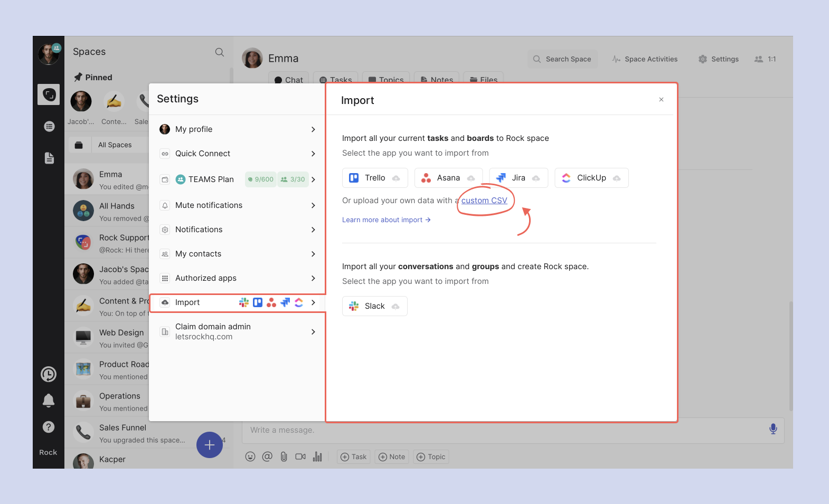Screen dimensions: 829x504
Task: Open notifications bell in left sidebar
Action: click(49, 401)
